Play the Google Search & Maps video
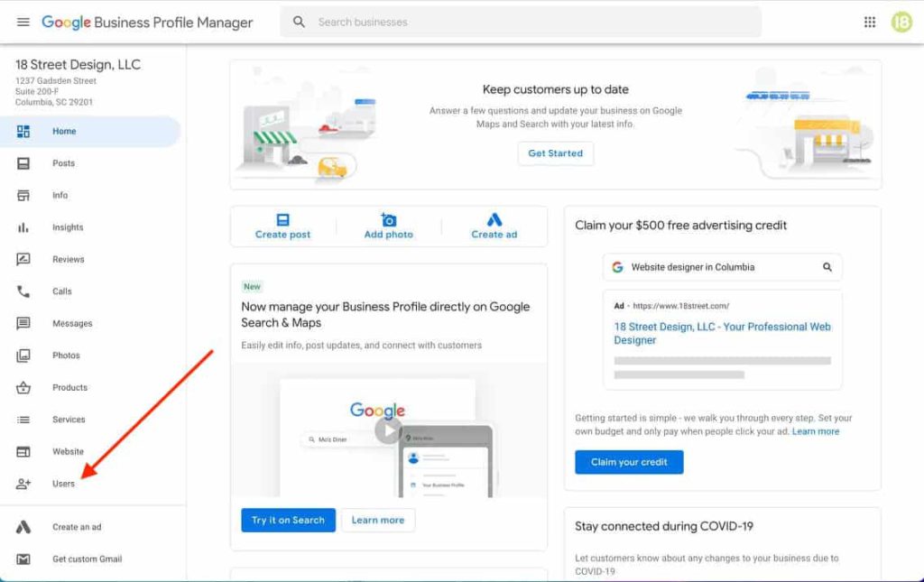The width and height of the screenshot is (924, 582). click(388, 430)
